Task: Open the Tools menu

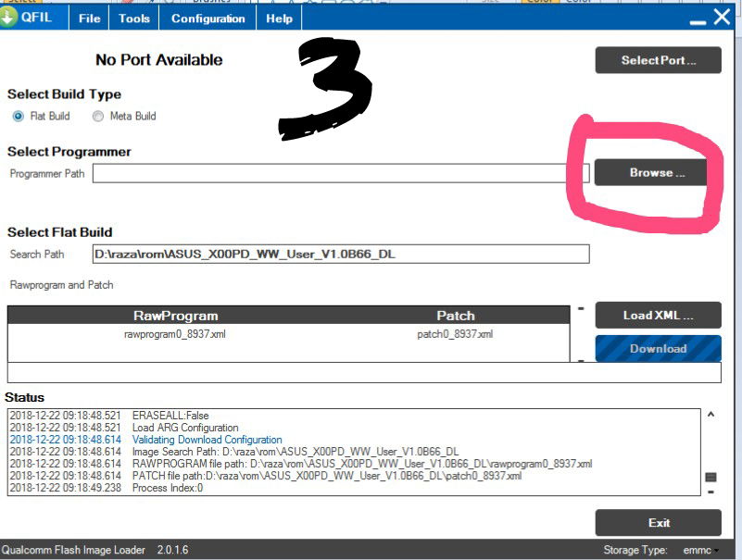Action: point(134,19)
